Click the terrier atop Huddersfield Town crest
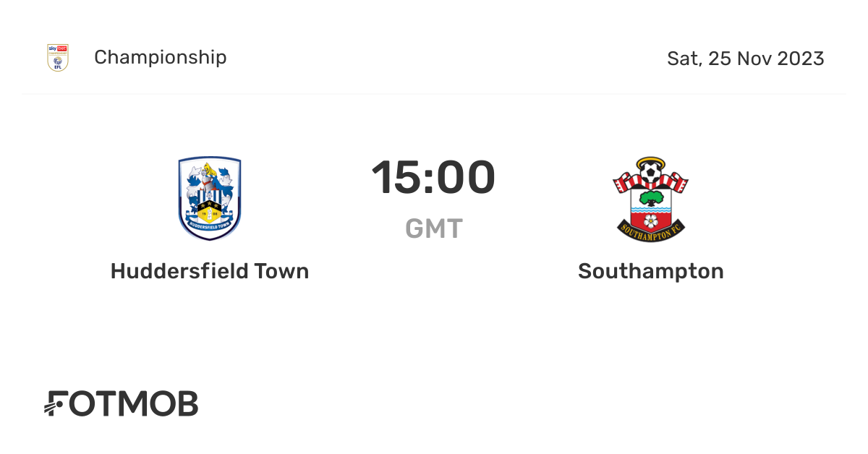Viewport: 868px width, 454px height. coord(209,174)
